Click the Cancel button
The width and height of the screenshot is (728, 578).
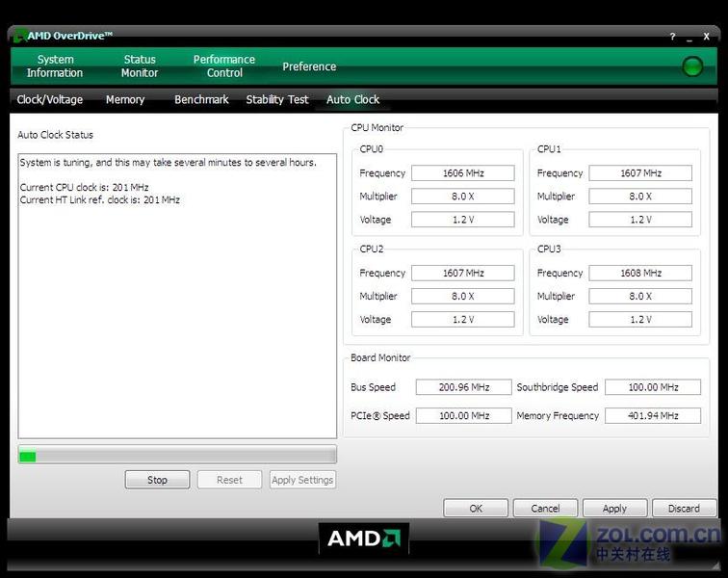click(x=546, y=508)
